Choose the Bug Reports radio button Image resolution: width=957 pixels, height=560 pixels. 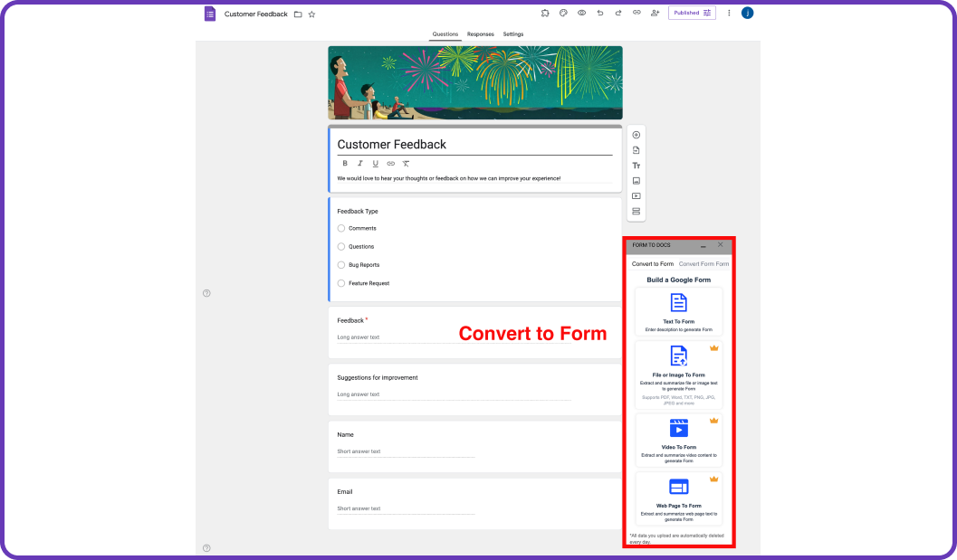pos(342,264)
